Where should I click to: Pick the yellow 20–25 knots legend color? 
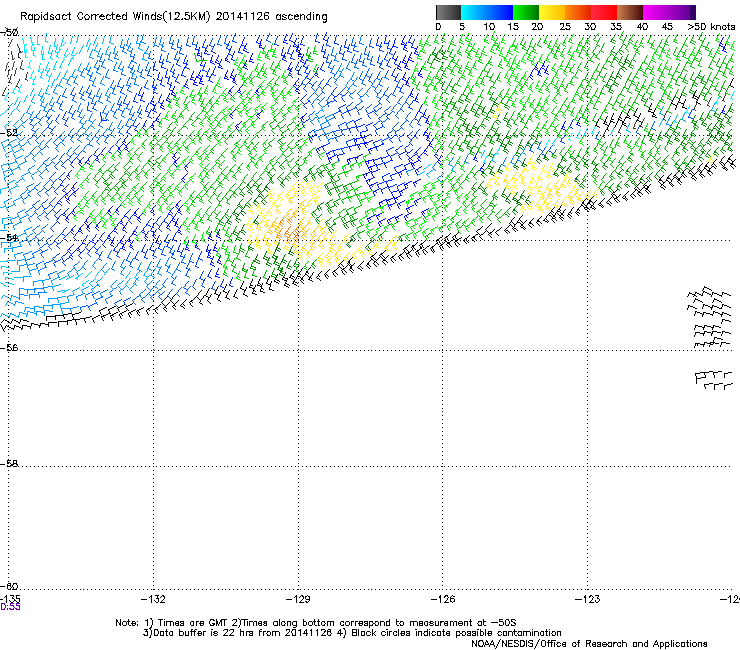(x=552, y=12)
